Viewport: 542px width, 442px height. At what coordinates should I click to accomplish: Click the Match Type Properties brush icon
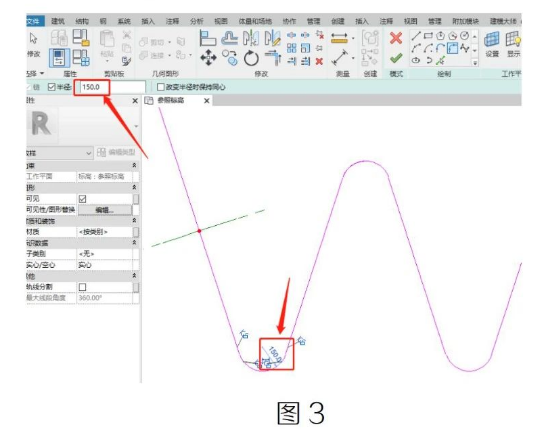click(x=127, y=61)
